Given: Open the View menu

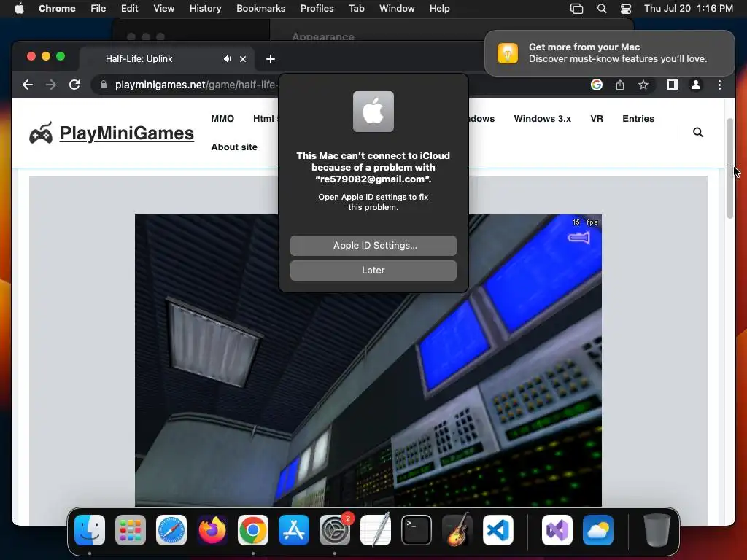Looking at the screenshot, I should pos(163,9).
